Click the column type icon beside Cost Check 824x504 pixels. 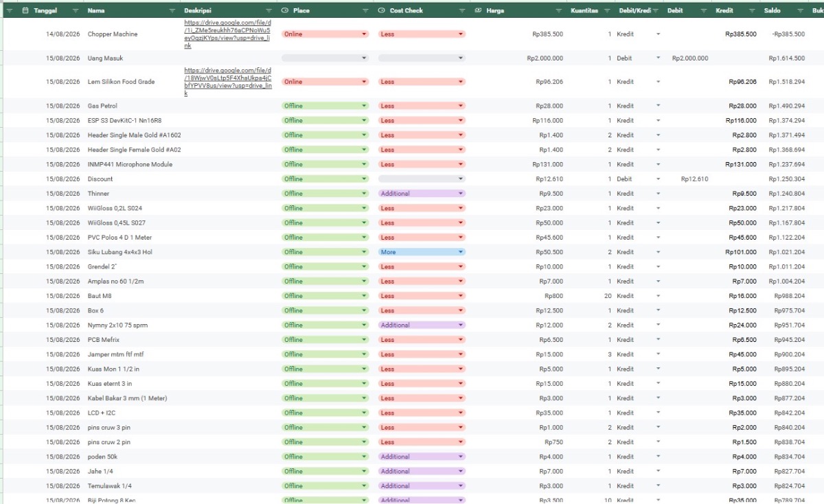381,11
